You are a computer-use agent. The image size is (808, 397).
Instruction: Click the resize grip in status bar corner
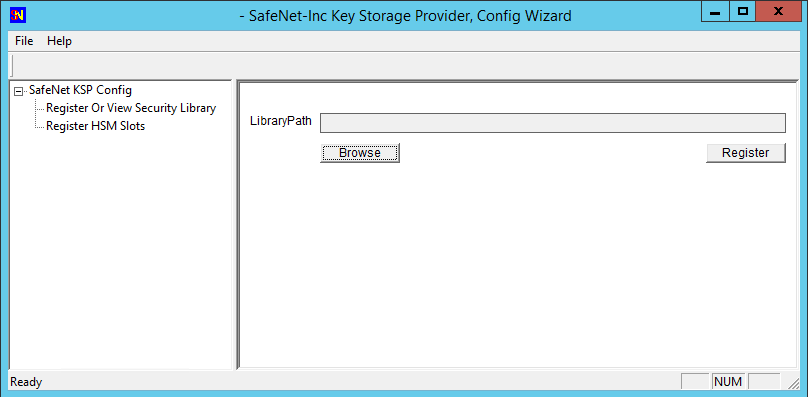point(792,383)
